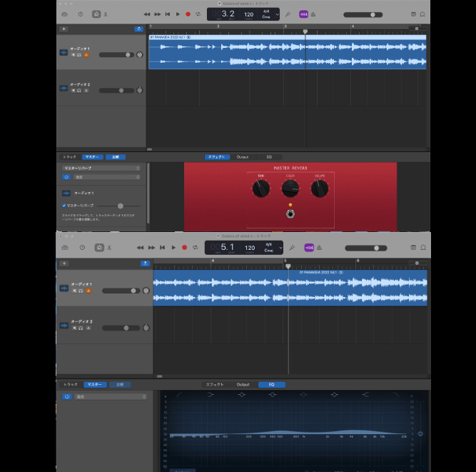Viewport: 476px width, 472px height.
Task: Toggle the metronome in the top window
Action: (x=313, y=14)
